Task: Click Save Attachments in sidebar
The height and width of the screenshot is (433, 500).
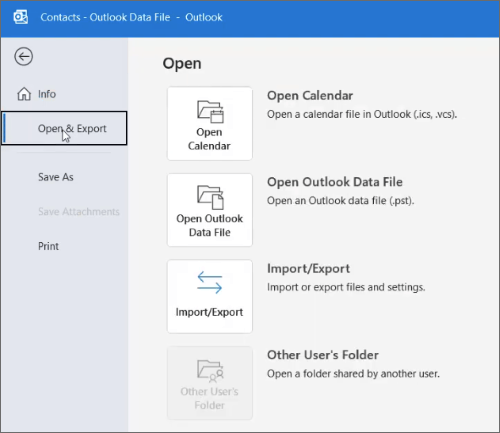Action: pos(64,211)
